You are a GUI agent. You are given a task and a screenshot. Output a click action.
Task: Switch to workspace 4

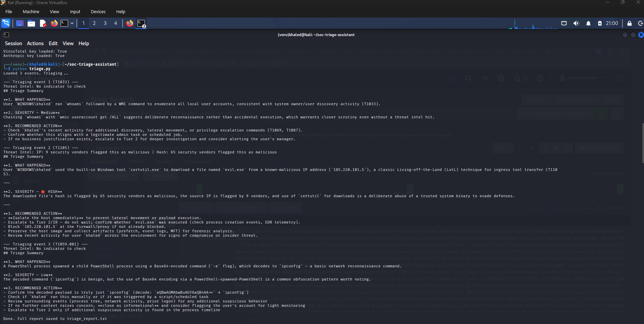pos(116,23)
